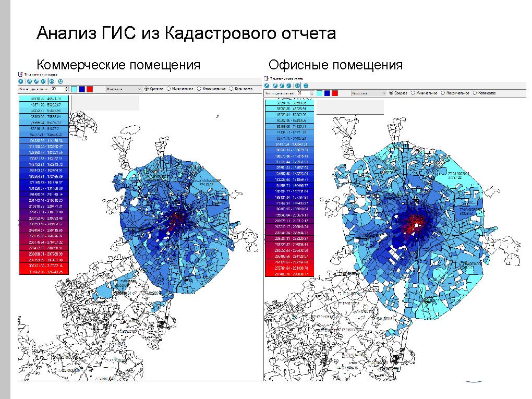The height and width of the screenshot is (399, 532).
Task: Click the last toolbar icon in the left map window
Action: (61, 81)
